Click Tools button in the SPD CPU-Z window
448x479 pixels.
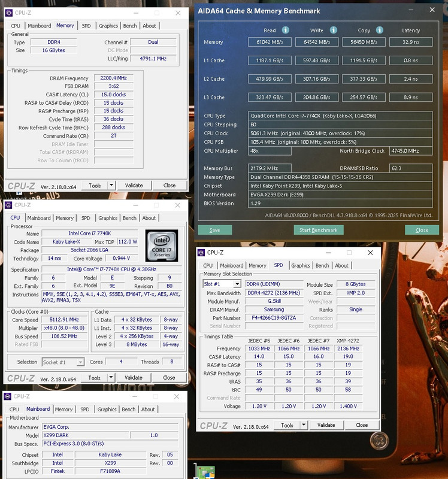pos(287,425)
